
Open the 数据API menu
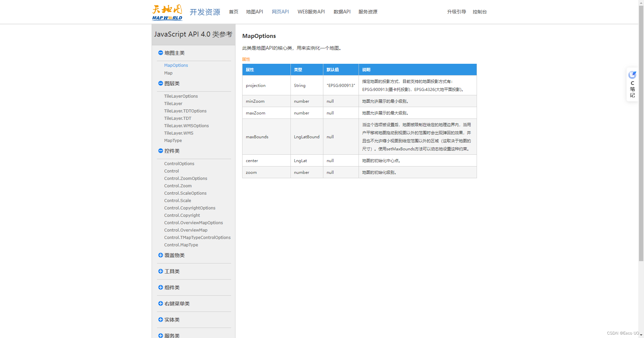point(342,11)
